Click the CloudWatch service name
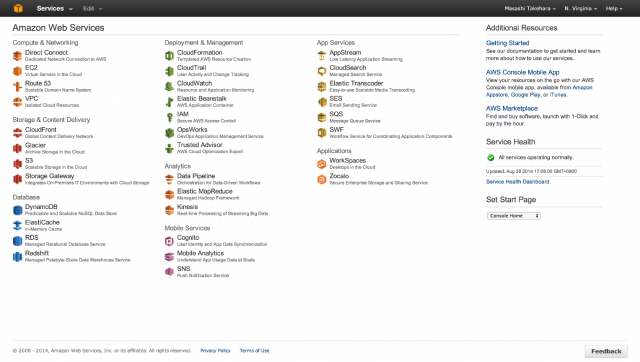This screenshot has width=640, height=362. tap(194, 83)
